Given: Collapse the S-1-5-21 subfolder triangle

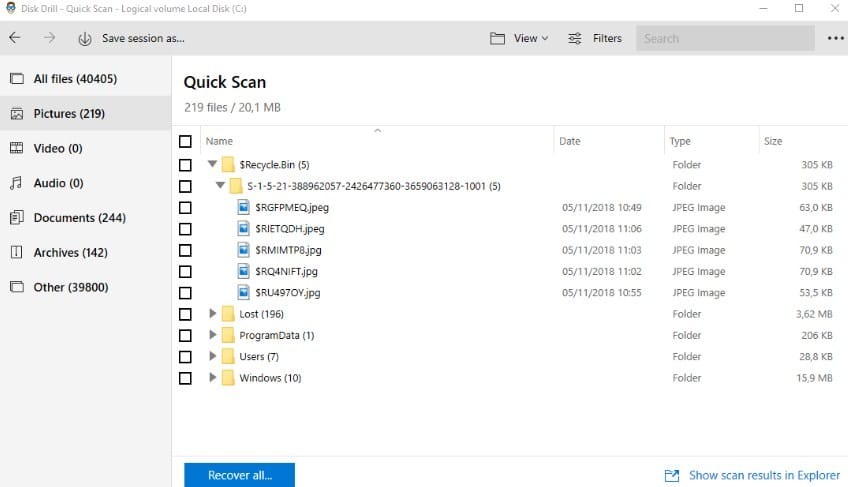Looking at the screenshot, I should [x=220, y=185].
